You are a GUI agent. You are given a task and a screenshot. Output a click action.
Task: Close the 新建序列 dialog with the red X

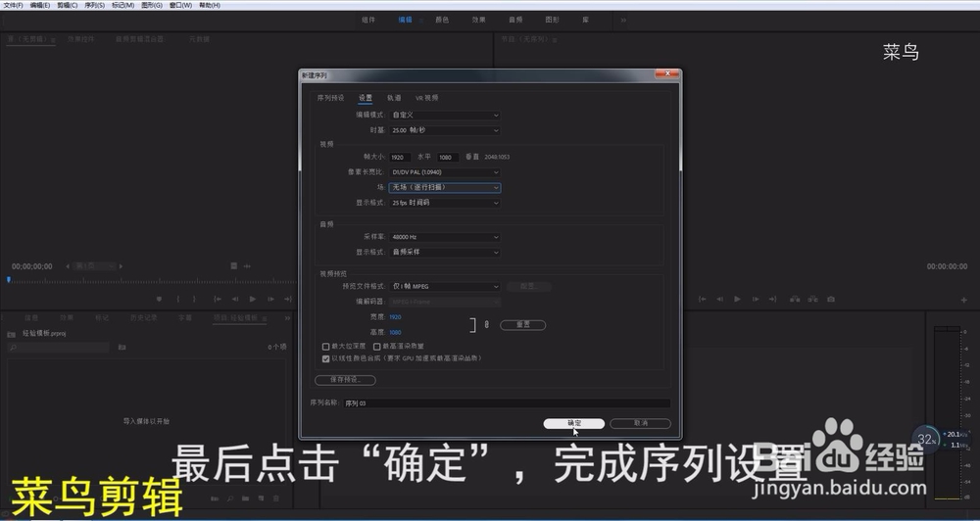tap(666, 73)
